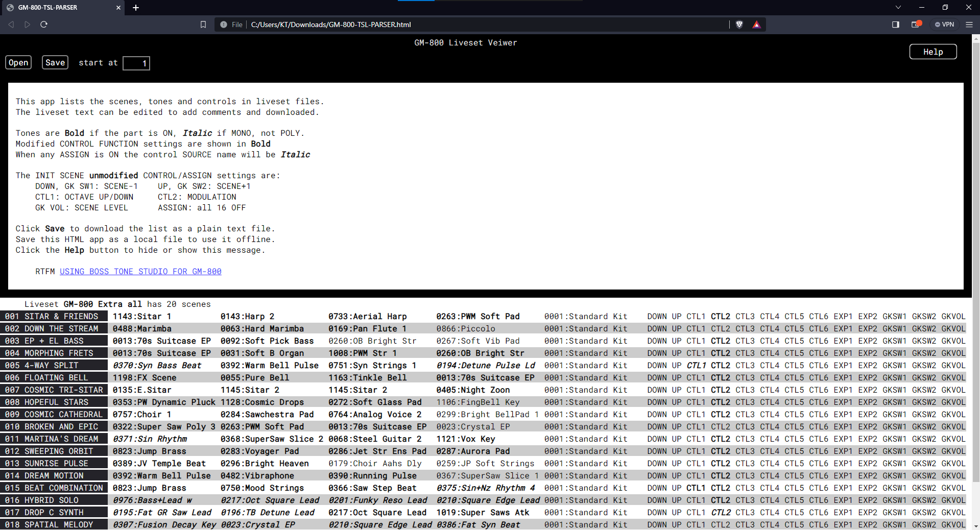Click tone 1198:FX Scene
Image resolution: width=980 pixels, height=530 pixels.
tap(145, 378)
